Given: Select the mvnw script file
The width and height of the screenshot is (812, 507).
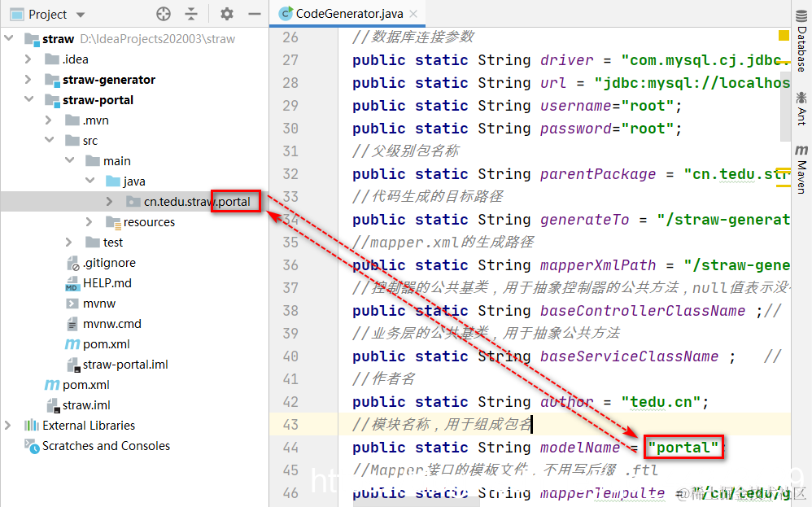Looking at the screenshot, I should [99, 304].
